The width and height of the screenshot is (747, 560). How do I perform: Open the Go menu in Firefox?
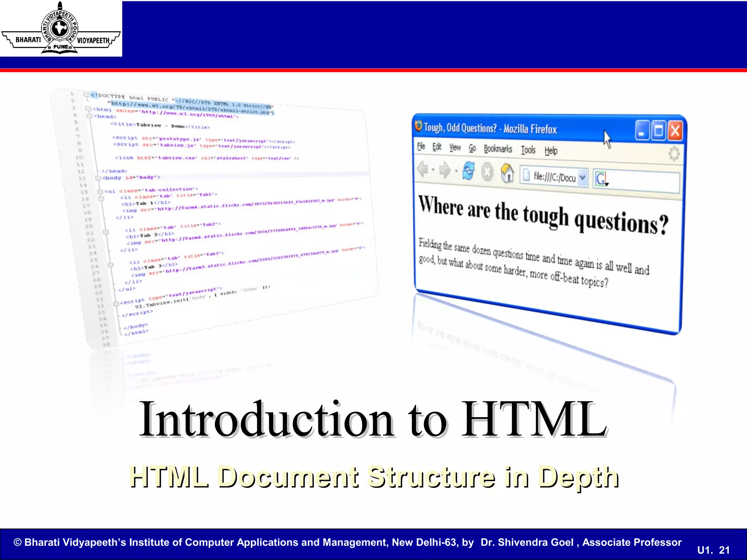coord(472,148)
